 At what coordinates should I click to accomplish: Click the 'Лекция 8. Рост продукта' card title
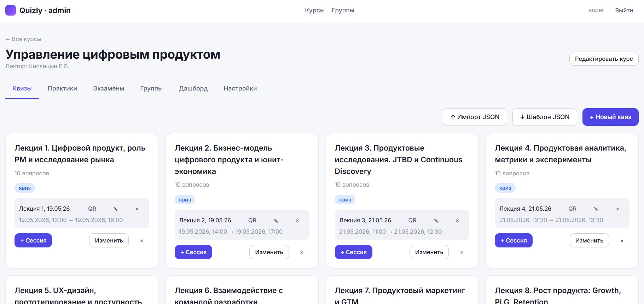[558, 296]
